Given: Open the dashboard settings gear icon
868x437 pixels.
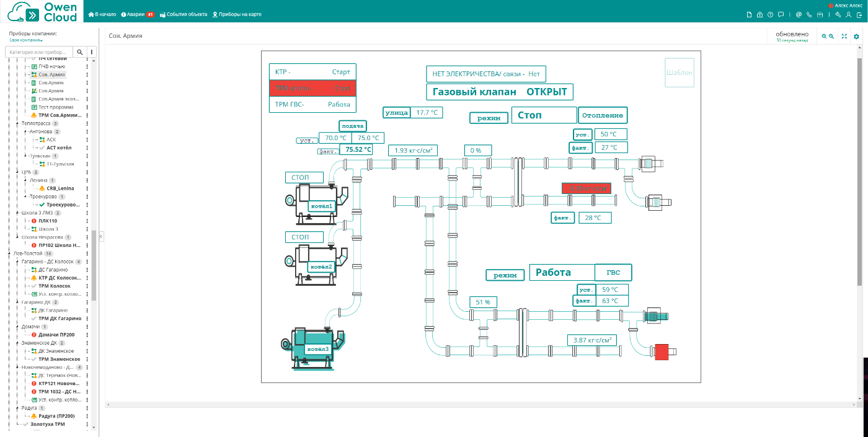Looking at the screenshot, I should tap(857, 37).
